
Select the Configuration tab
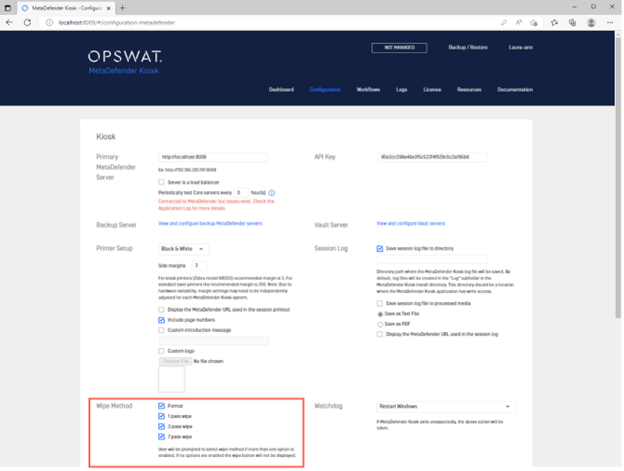(325, 90)
